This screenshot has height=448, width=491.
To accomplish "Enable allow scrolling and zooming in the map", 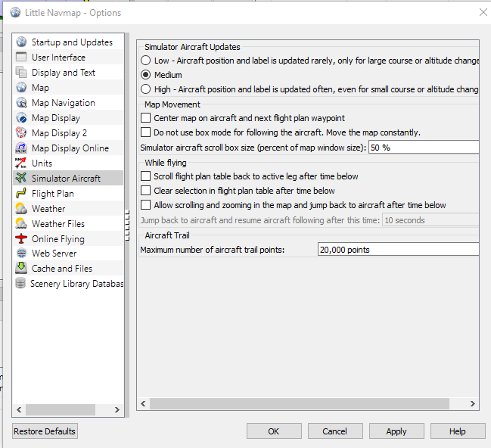I will coord(145,205).
